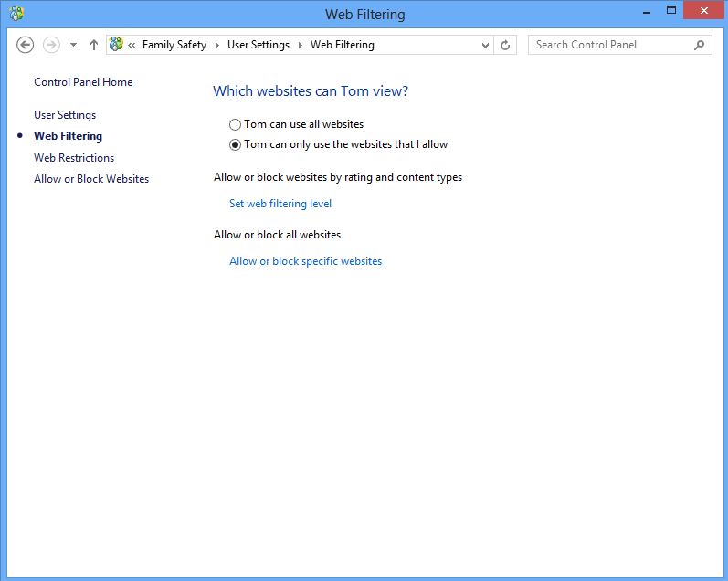Open the User Settings breadcrumb
Screen dimensions: 728x581
(x=258, y=45)
